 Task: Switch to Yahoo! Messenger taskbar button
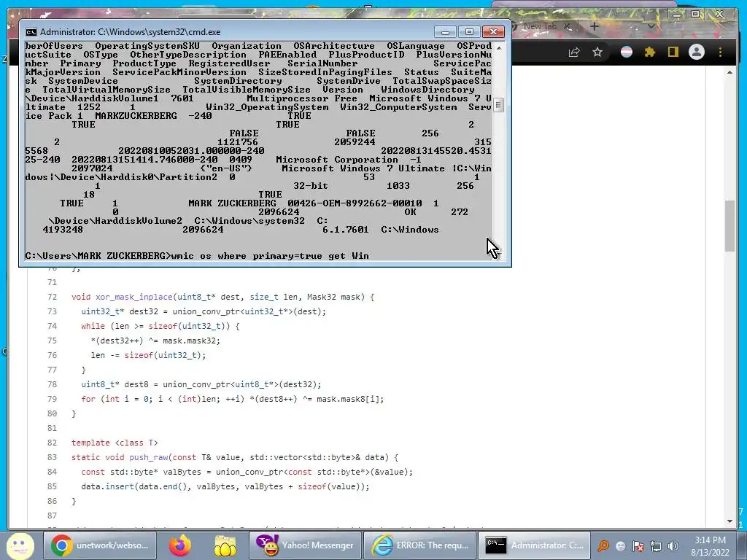click(x=305, y=545)
